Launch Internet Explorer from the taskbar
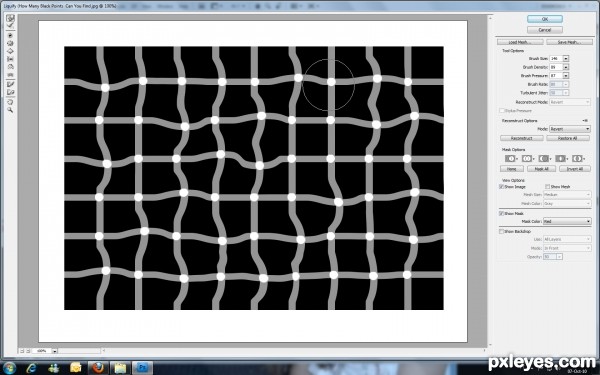The height and width of the screenshot is (375, 600). (31, 368)
